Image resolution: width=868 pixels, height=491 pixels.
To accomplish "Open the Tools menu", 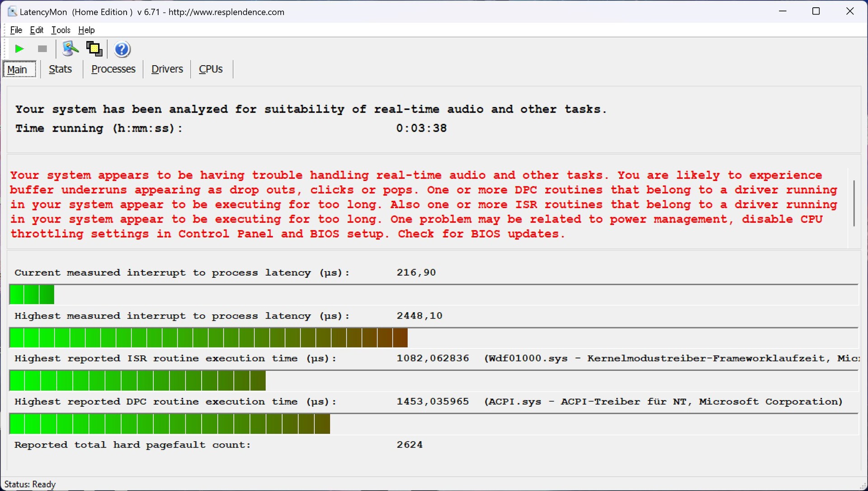I will (x=61, y=30).
